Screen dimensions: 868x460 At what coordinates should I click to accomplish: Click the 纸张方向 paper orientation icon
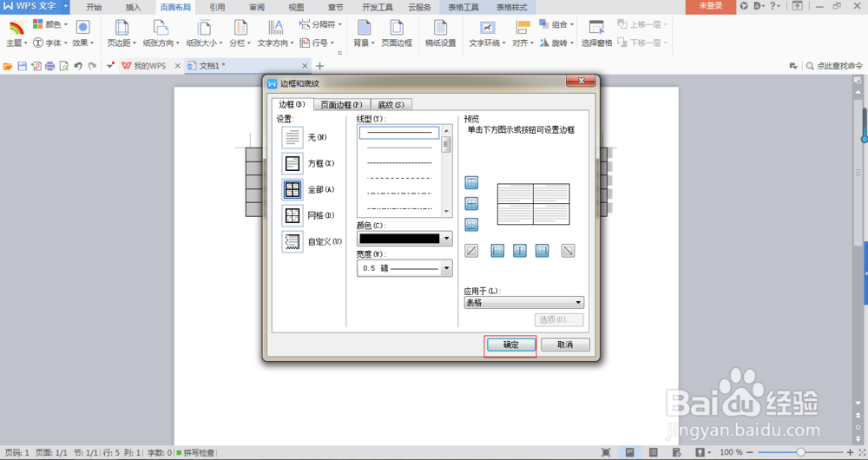[x=161, y=28]
